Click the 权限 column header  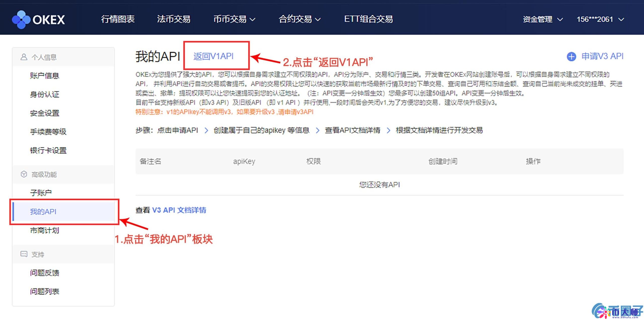(313, 161)
